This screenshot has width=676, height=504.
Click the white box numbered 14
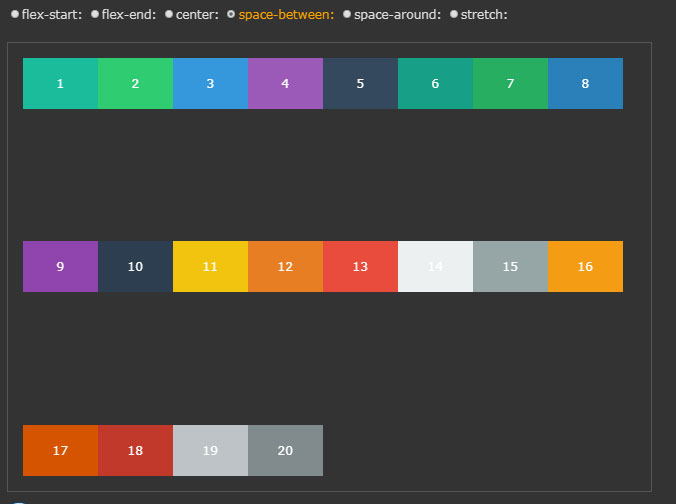tap(435, 266)
